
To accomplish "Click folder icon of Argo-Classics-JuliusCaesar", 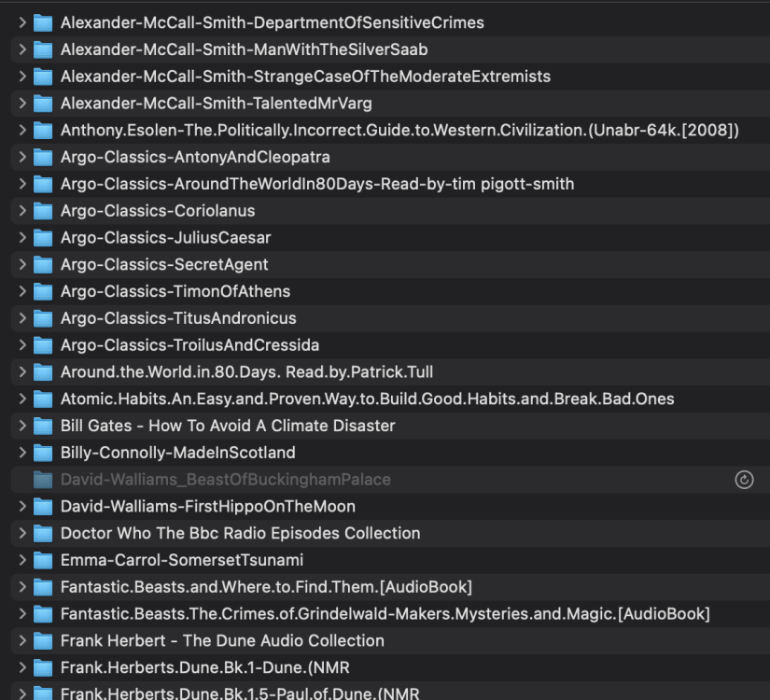I will pos(43,238).
